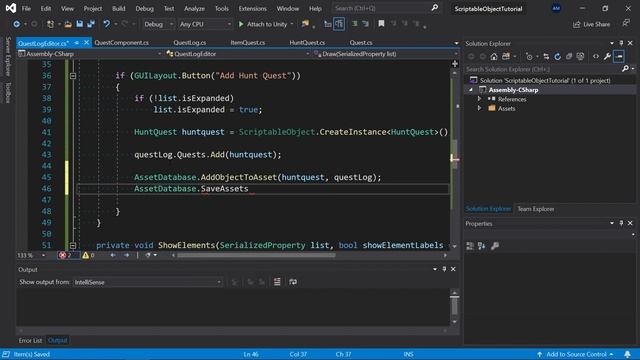Click the Live Share button
Image resolution: width=640 pixels, height=360 pixels.
pyautogui.click(x=591, y=24)
